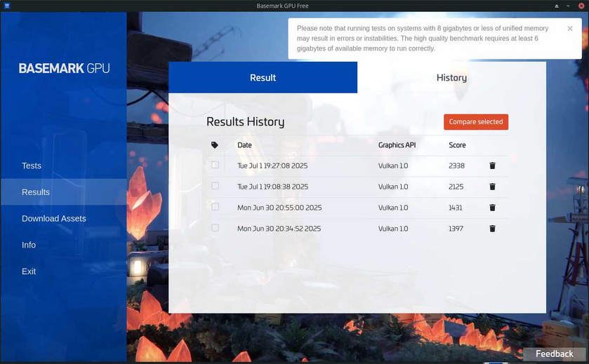
Task: Minimize the Basemark GPU Free window
Action: point(568,6)
